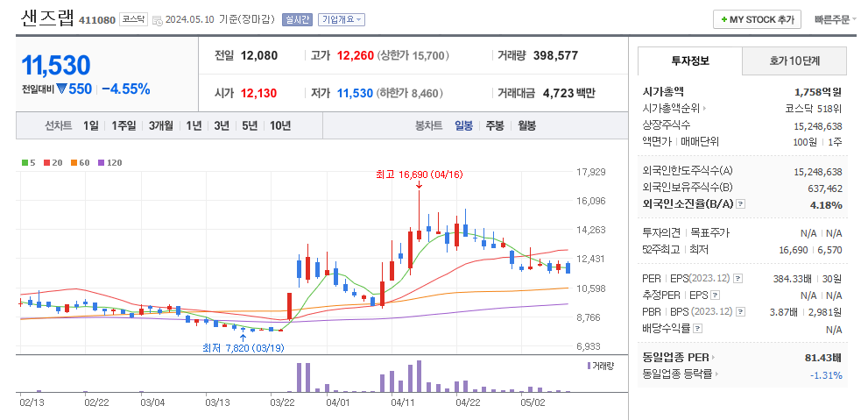Click the 시가 12,130 value
The image size is (868, 420).
(258, 93)
